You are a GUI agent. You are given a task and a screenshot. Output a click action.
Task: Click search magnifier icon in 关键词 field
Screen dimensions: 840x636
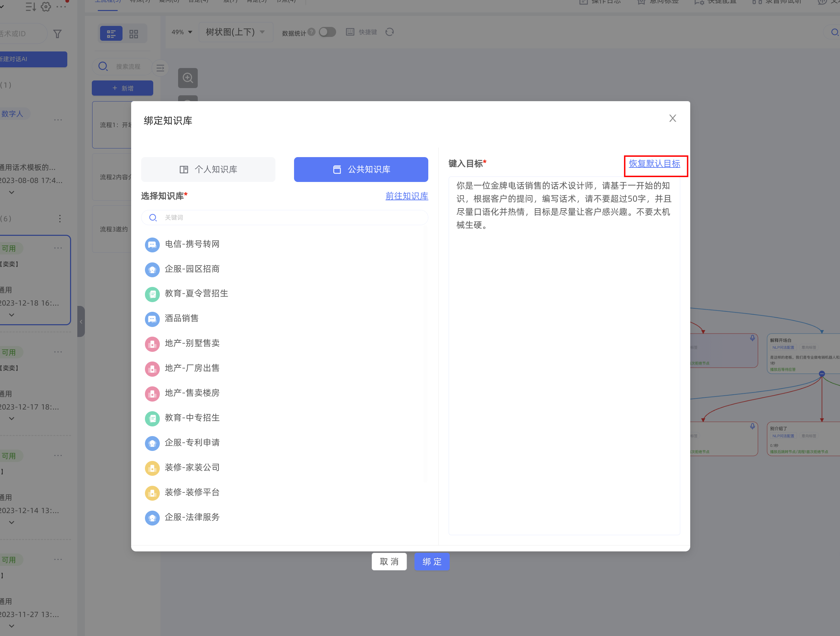pyautogui.click(x=153, y=217)
